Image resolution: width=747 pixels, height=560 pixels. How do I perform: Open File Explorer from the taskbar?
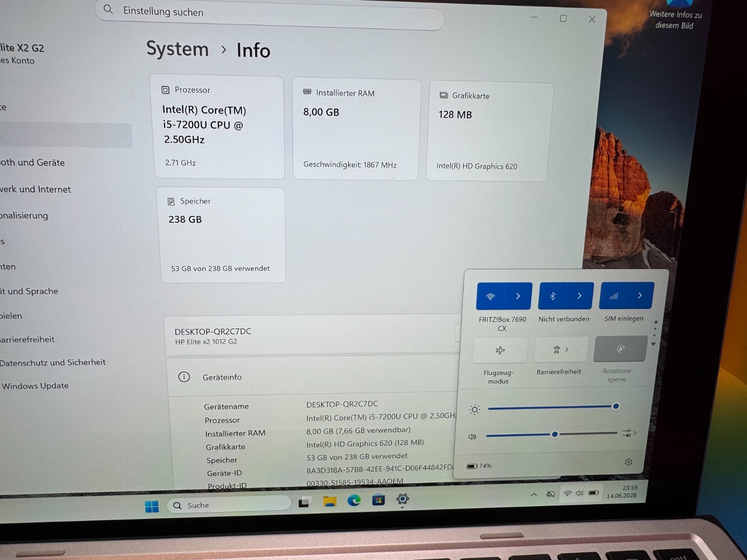pyautogui.click(x=330, y=502)
